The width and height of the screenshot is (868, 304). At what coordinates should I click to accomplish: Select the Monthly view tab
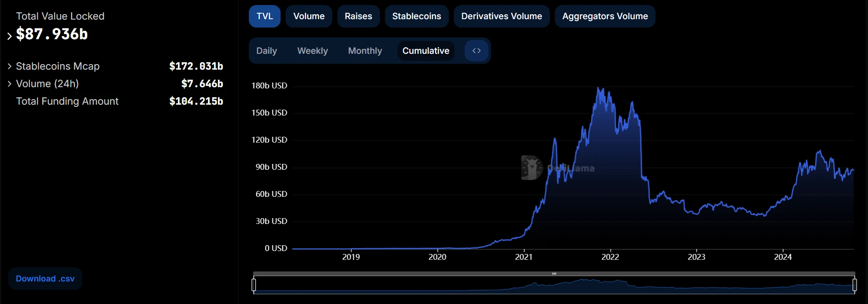point(365,51)
